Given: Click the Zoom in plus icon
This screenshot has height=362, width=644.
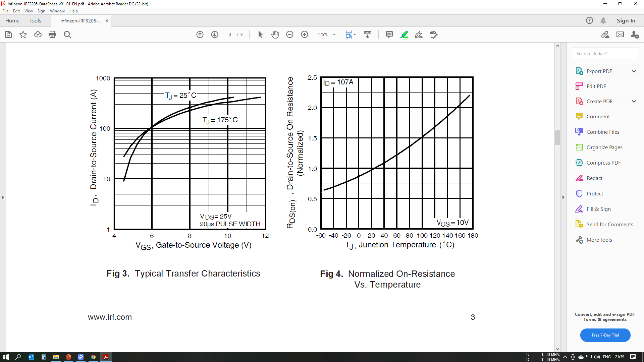Looking at the screenshot, I should click(x=305, y=35).
